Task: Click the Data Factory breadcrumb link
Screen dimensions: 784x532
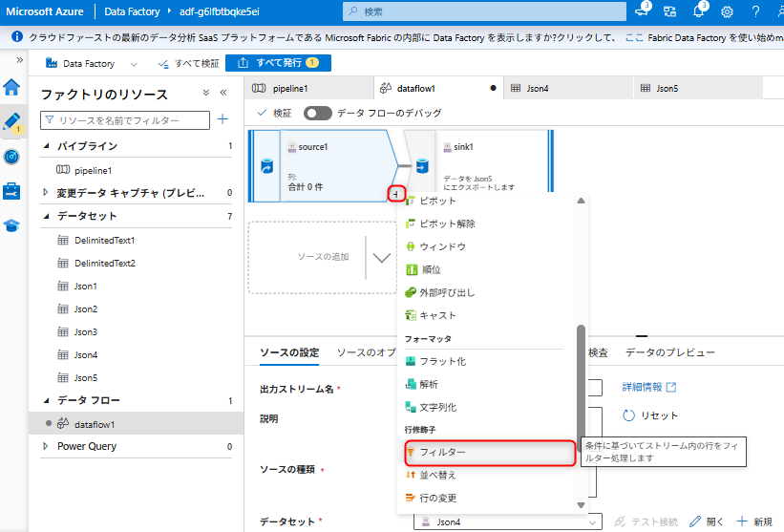Action: click(x=132, y=11)
